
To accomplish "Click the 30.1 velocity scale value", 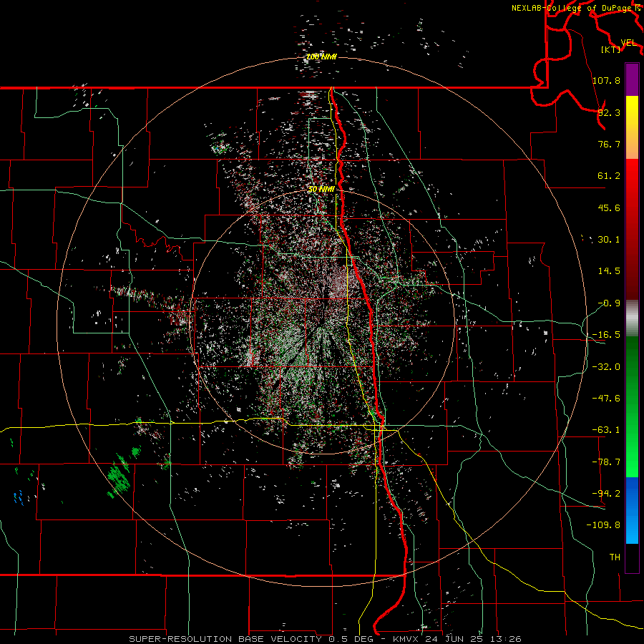I will tap(609, 240).
